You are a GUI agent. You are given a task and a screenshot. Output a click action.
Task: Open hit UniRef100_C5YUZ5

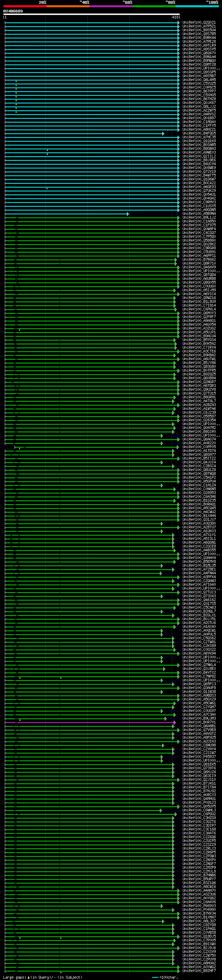(x=199, y=84)
